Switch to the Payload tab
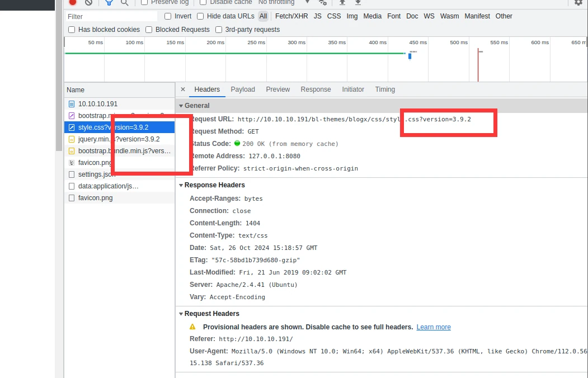 (243, 89)
